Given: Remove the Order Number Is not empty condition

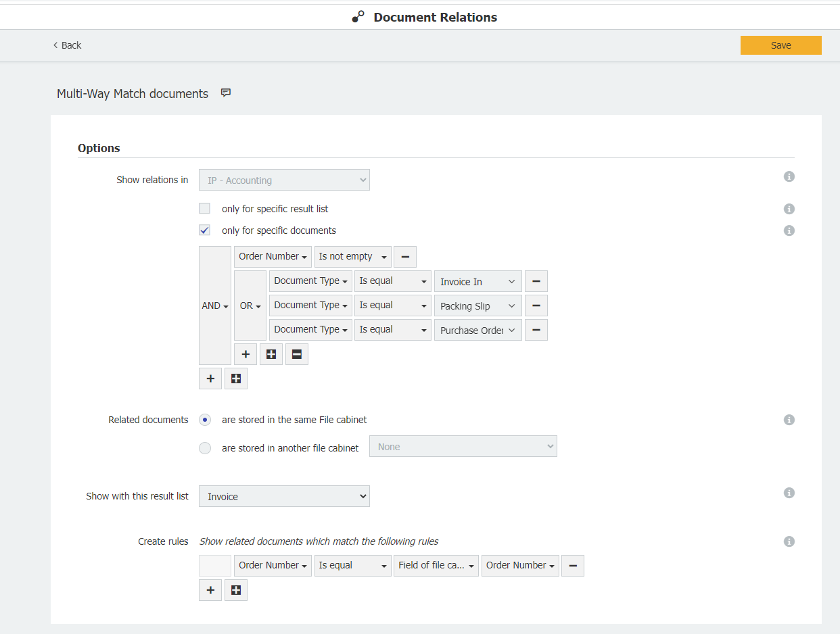Looking at the screenshot, I should click(x=404, y=257).
